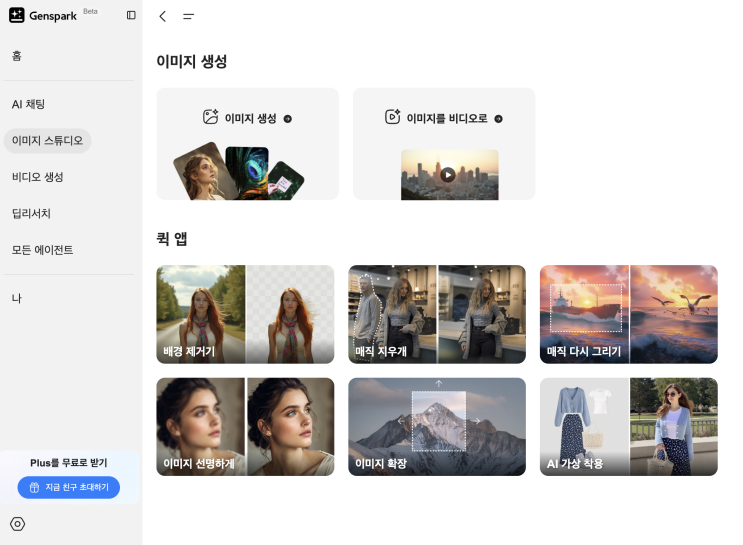The width and height of the screenshot is (743, 545).
Task: Collapse the sidebar with panel icon
Action: point(131,15)
